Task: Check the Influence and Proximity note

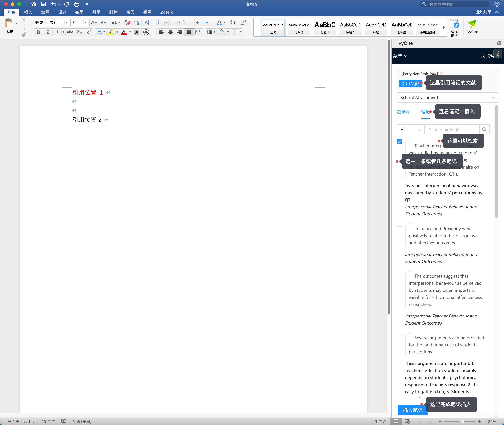Action: [399, 224]
